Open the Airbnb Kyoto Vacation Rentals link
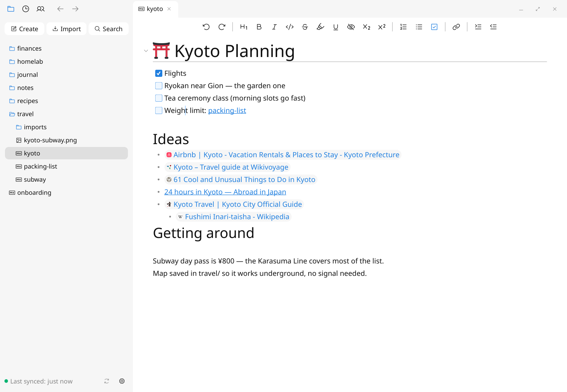The width and height of the screenshot is (567, 392). tap(283, 155)
